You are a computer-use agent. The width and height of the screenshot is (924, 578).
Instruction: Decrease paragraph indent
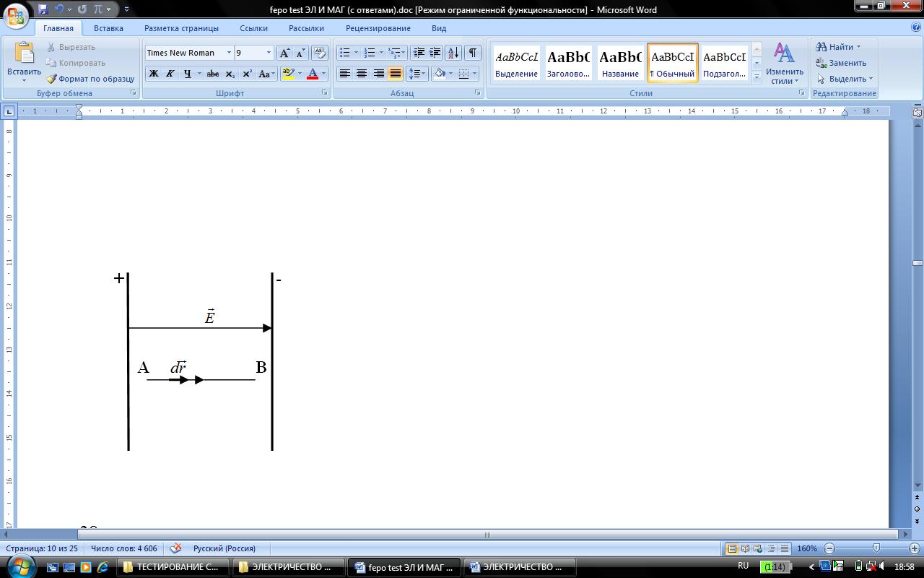click(x=419, y=53)
